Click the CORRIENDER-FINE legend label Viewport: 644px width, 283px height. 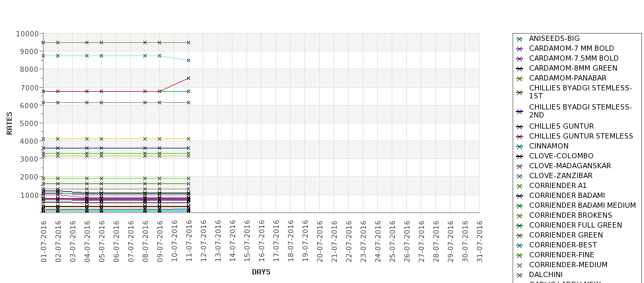click(x=561, y=255)
